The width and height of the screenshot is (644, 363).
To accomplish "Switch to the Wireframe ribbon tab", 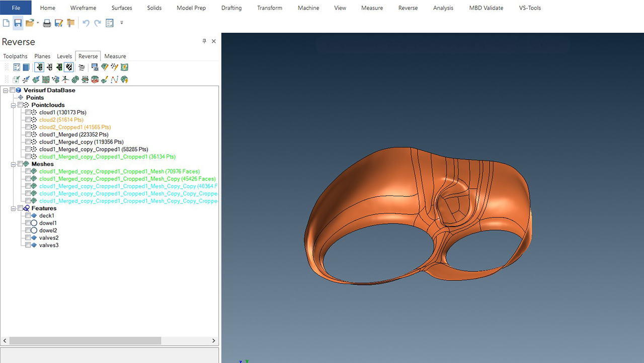I will coord(83,8).
